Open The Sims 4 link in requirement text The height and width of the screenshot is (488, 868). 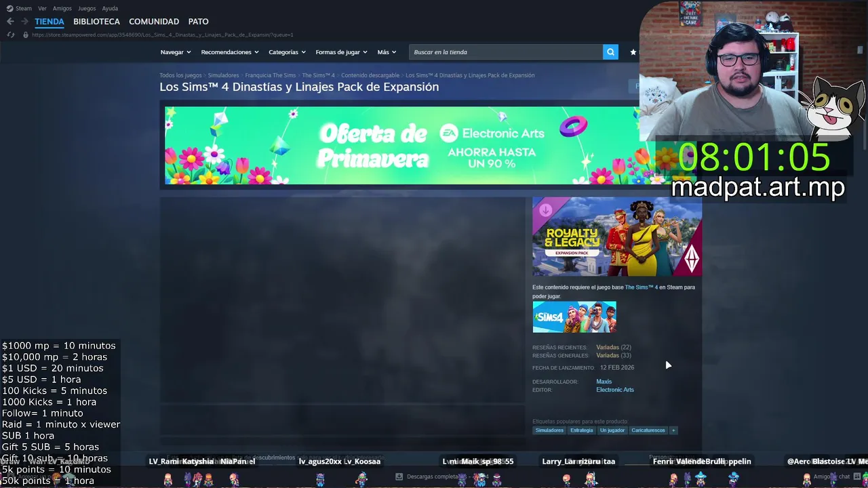coord(641,287)
